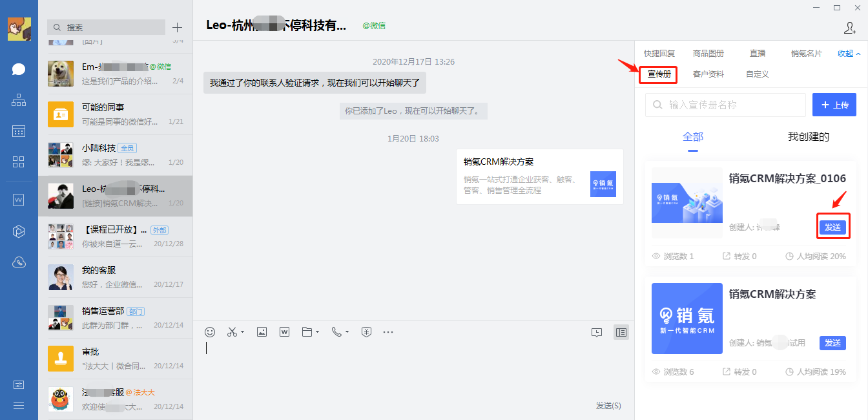
Task: Click the 输入宣传册名称 search field
Action: pyautogui.click(x=725, y=105)
